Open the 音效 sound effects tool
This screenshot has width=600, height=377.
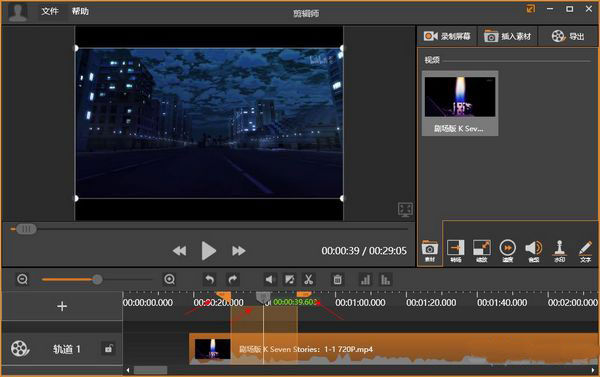tap(534, 251)
